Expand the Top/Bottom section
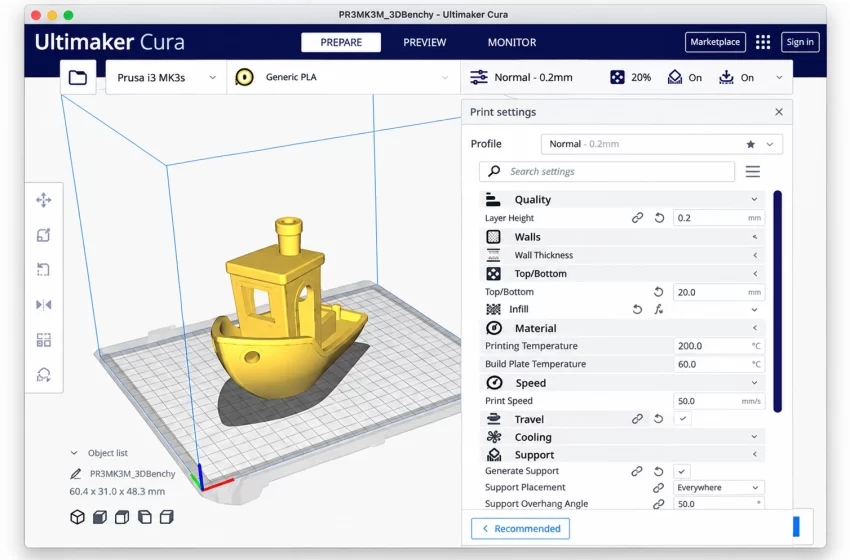The height and width of the screenshot is (560, 850). pyautogui.click(x=622, y=274)
